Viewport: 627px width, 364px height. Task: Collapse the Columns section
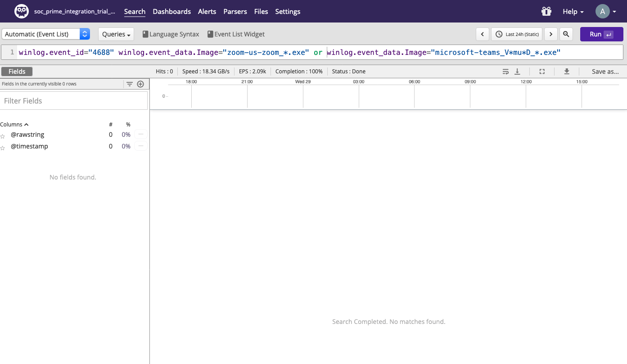point(14,124)
